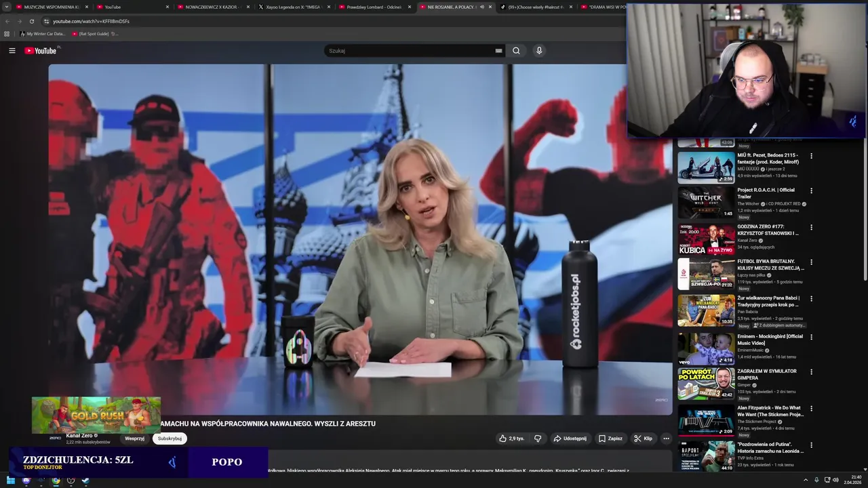Open taskbar clock showing 21:40

point(853,480)
